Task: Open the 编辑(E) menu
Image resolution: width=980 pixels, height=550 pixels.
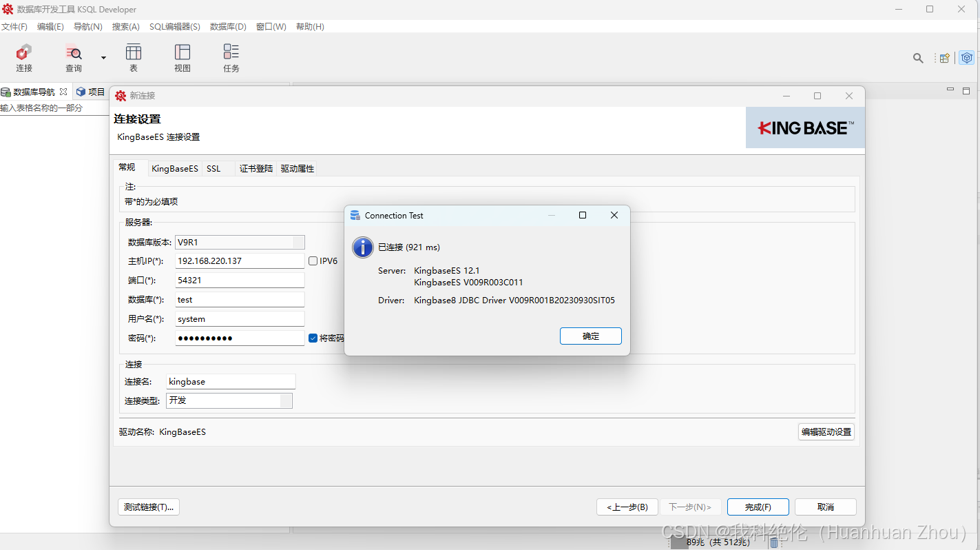Action: pyautogui.click(x=50, y=27)
